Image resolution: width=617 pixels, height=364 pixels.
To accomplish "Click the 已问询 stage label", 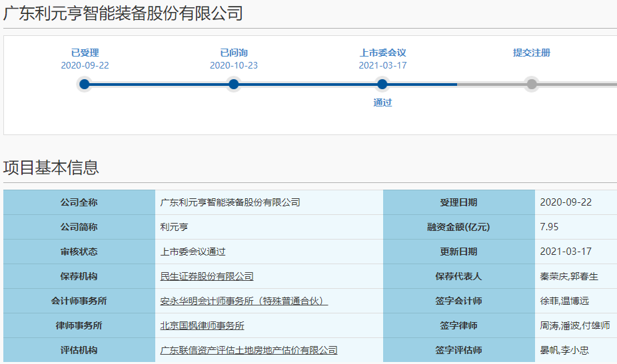I will tap(233, 53).
